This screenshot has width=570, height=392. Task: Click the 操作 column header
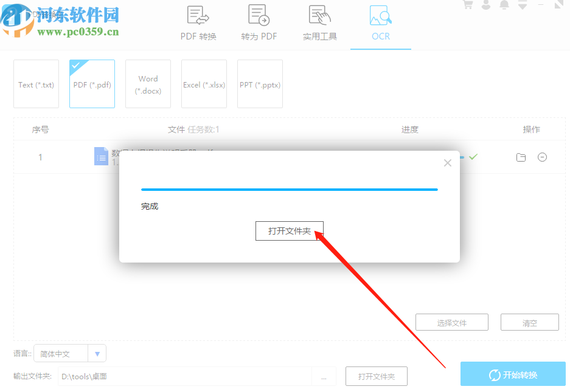coord(531,129)
